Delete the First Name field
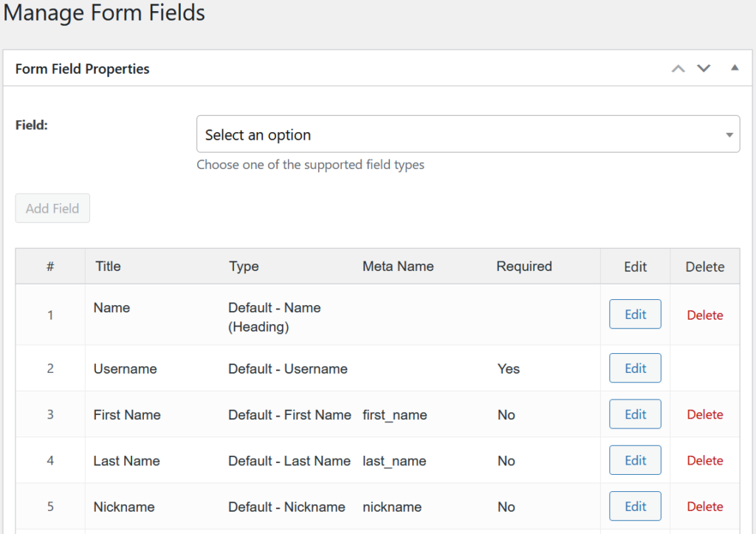756x534 pixels. (704, 415)
